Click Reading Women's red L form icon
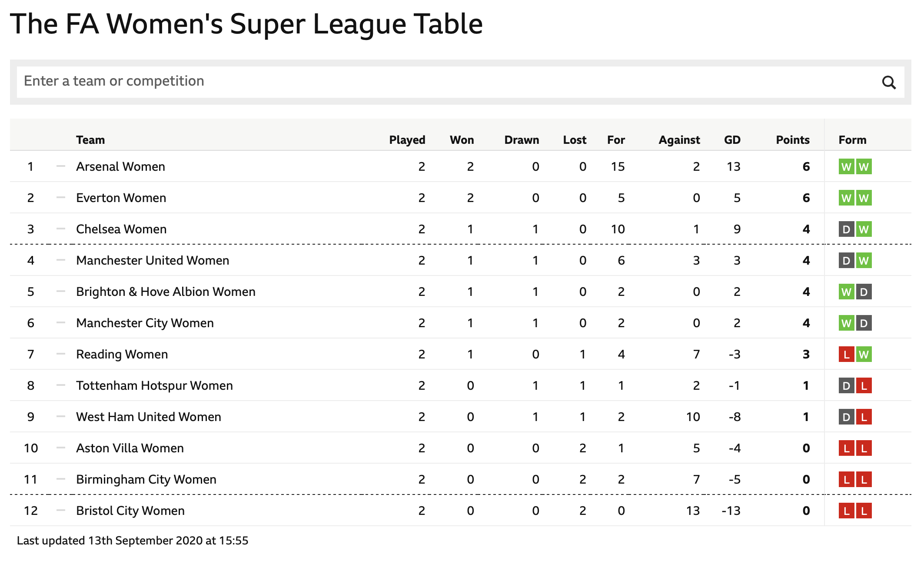This screenshot has height=564, width=924. coord(846,355)
